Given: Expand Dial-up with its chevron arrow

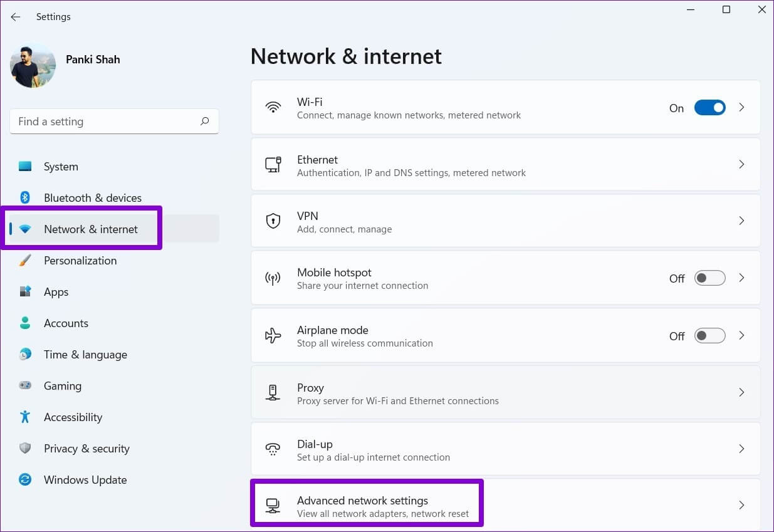Looking at the screenshot, I should pyautogui.click(x=741, y=449).
